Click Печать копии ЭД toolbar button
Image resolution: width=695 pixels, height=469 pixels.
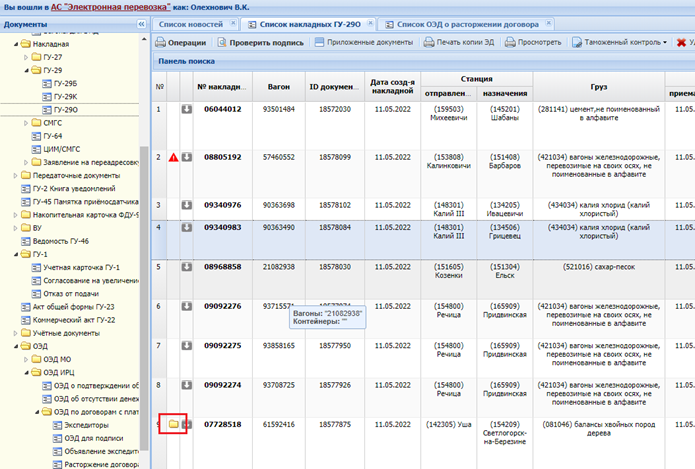pyautogui.click(x=459, y=43)
